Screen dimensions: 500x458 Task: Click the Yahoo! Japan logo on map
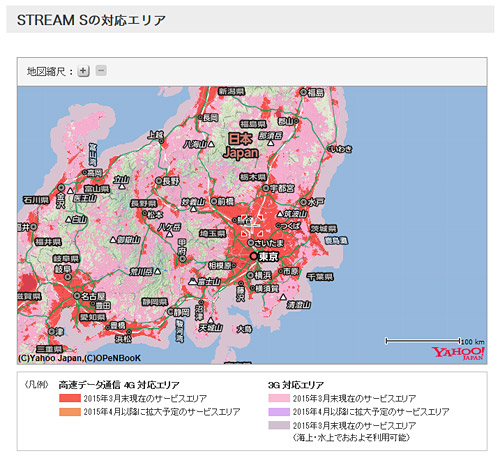click(458, 353)
